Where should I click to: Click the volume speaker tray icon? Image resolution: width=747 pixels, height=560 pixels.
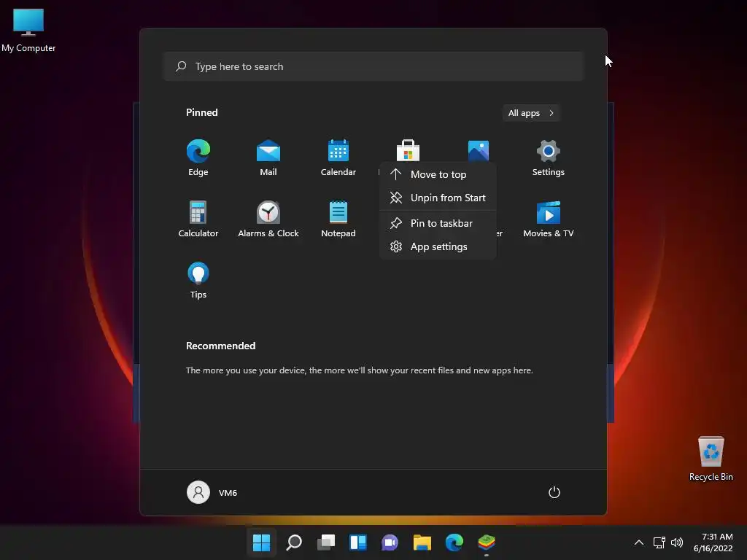pyautogui.click(x=677, y=542)
